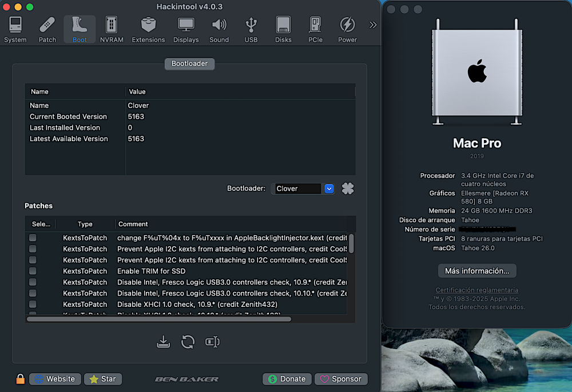
Task: Click the Patches horizontal scrollbar
Action: click(159, 319)
